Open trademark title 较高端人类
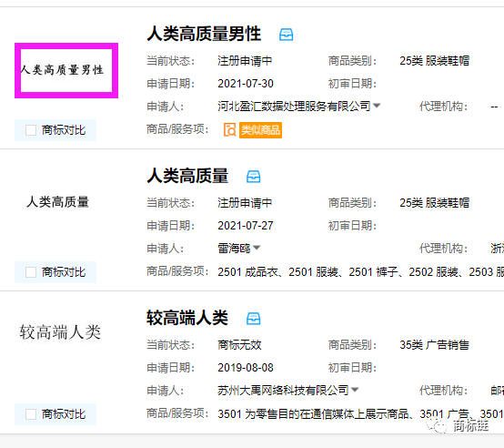 [187, 318]
